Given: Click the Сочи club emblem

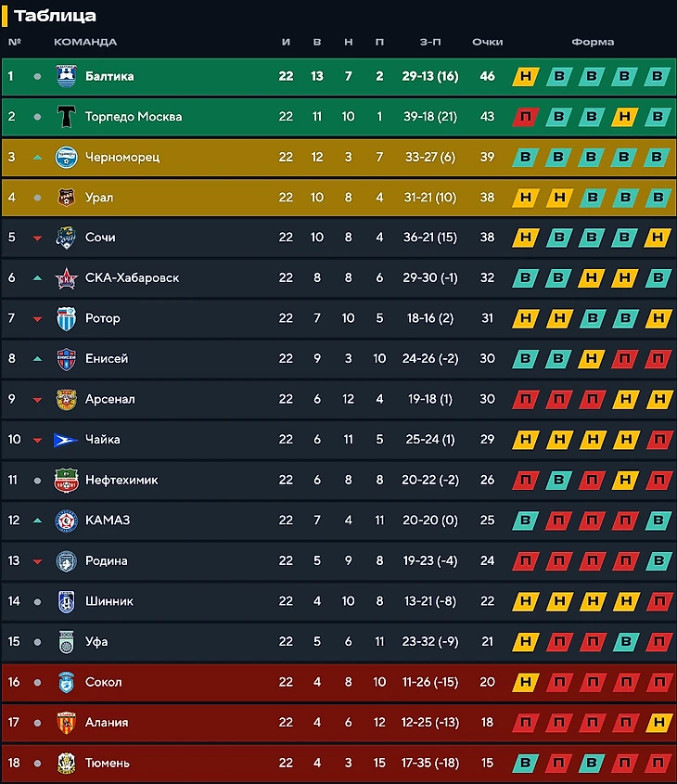Looking at the screenshot, I should tap(65, 238).
